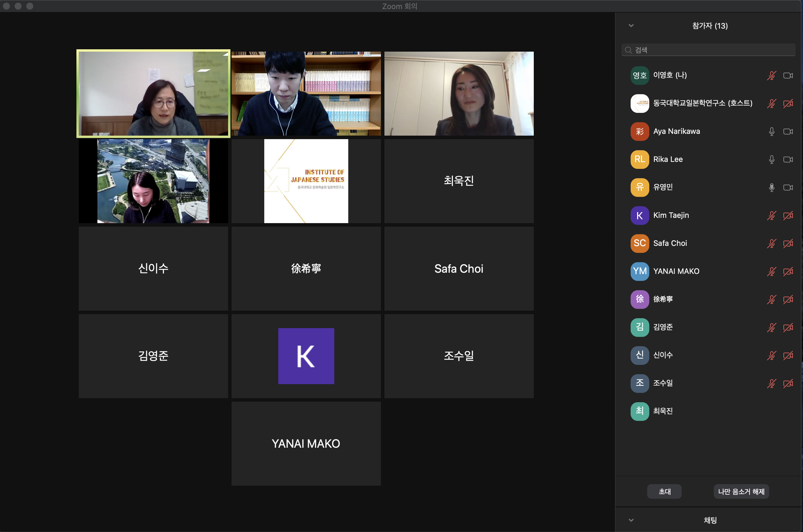The image size is (803, 532).
Task: Click camera icon for 이영호 (나)
Action: (x=788, y=75)
